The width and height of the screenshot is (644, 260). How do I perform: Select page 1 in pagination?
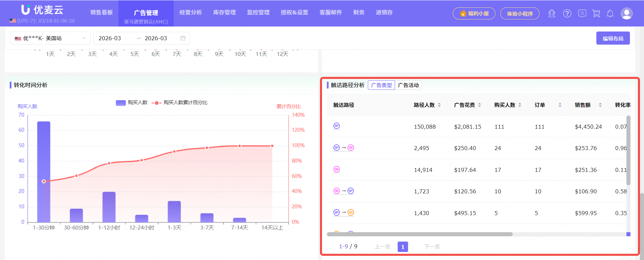[x=403, y=247]
